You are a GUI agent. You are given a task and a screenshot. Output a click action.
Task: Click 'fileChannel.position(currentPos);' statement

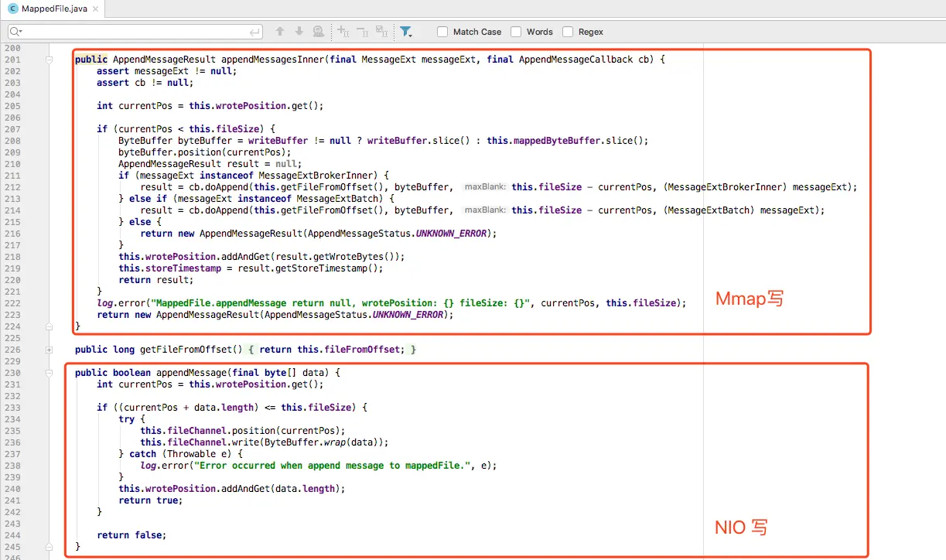pos(256,431)
